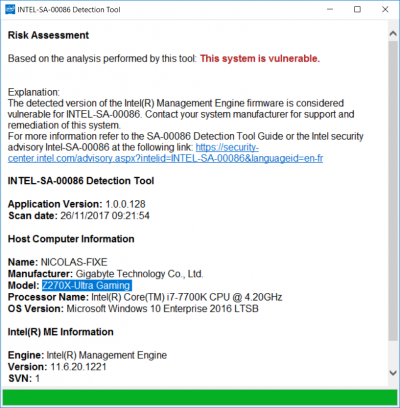Click the scan date '26/11/2017 09:21:54'
The width and height of the screenshot is (400, 408).
[105, 216]
